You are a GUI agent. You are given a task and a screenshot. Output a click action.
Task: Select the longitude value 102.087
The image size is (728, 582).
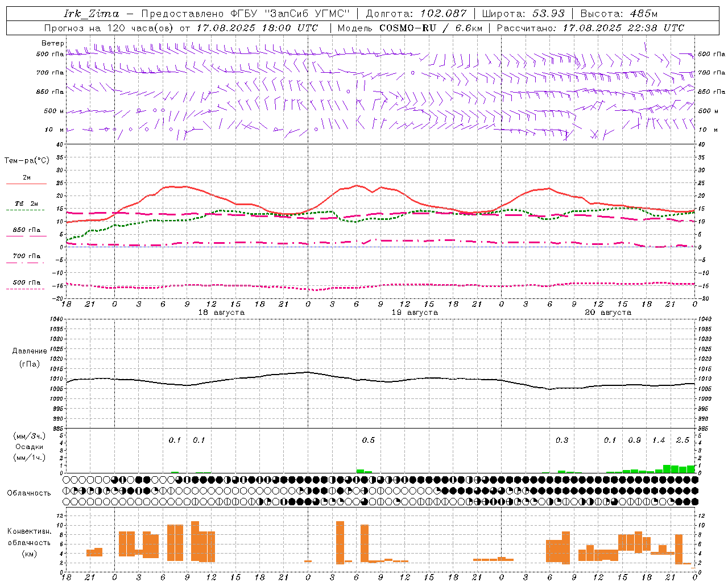coord(444,14)
